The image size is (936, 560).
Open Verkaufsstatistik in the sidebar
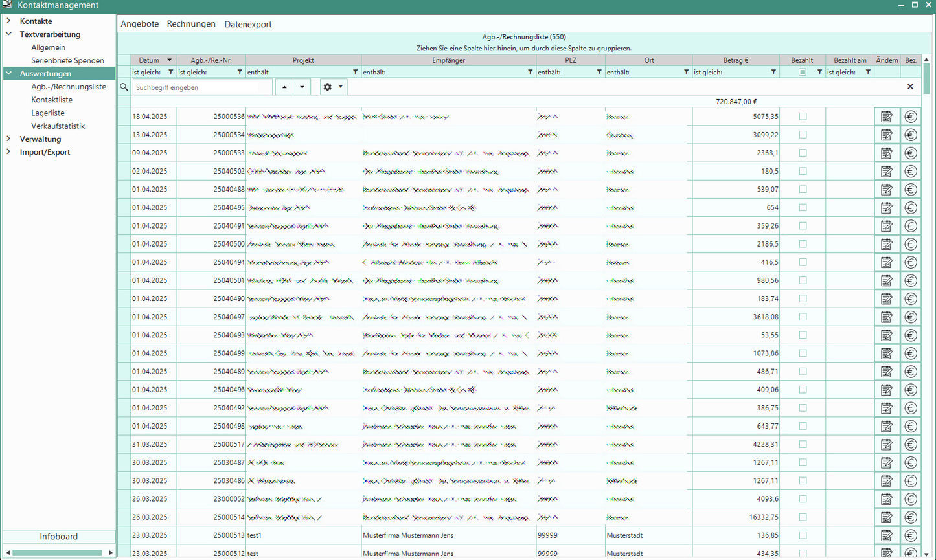[x=58, y=126]
